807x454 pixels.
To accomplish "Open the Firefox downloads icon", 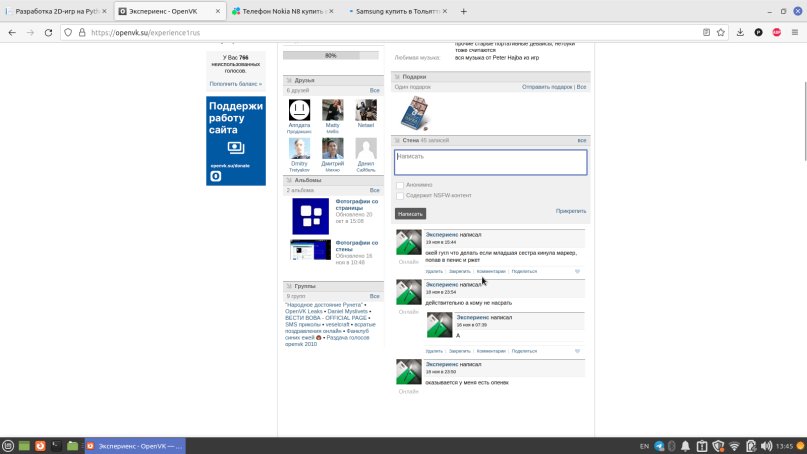I will pyautogui.click(x=740, y=32).
